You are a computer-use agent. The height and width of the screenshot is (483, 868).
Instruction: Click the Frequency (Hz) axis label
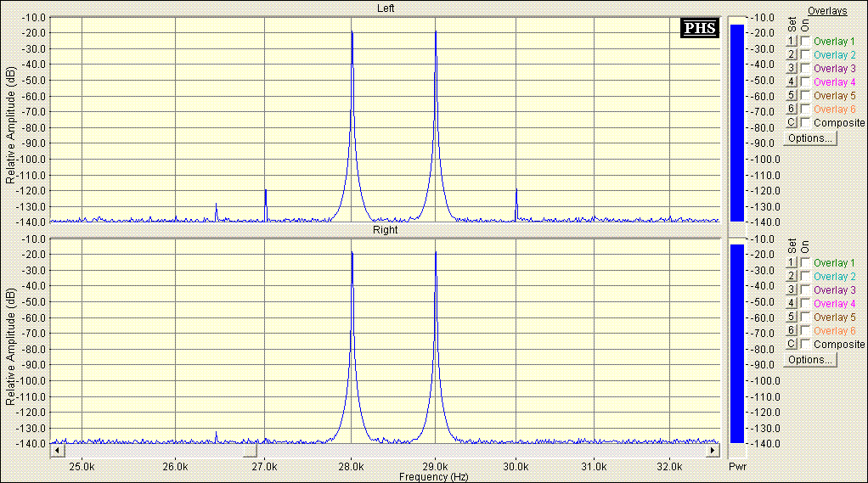433,477
